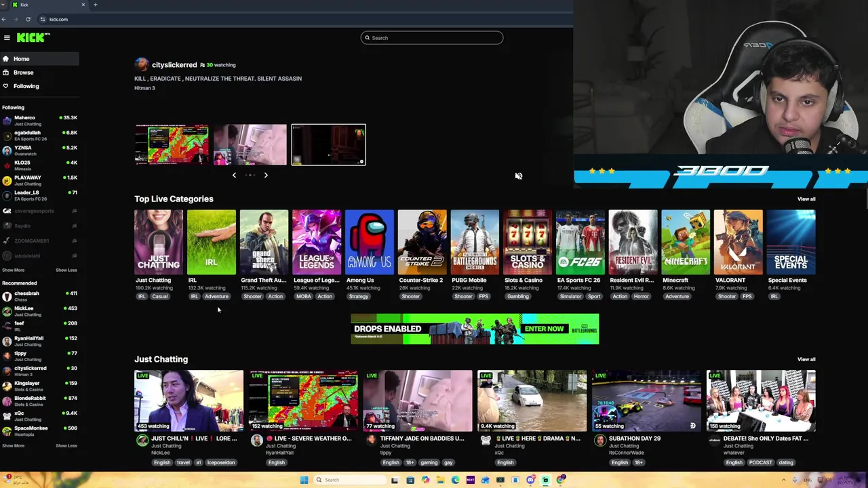Open VALORANT category cover
Viewport: 868px width, 488px height.
738,242
